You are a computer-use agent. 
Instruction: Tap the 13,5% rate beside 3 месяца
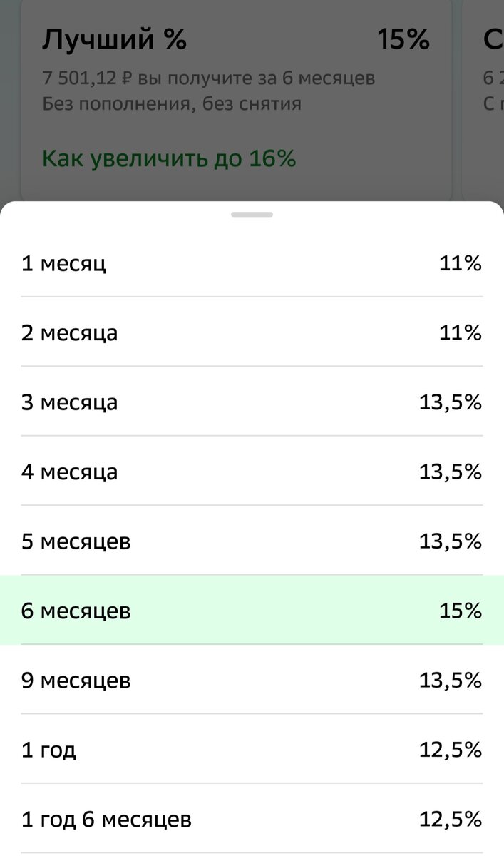pos(451,402)
